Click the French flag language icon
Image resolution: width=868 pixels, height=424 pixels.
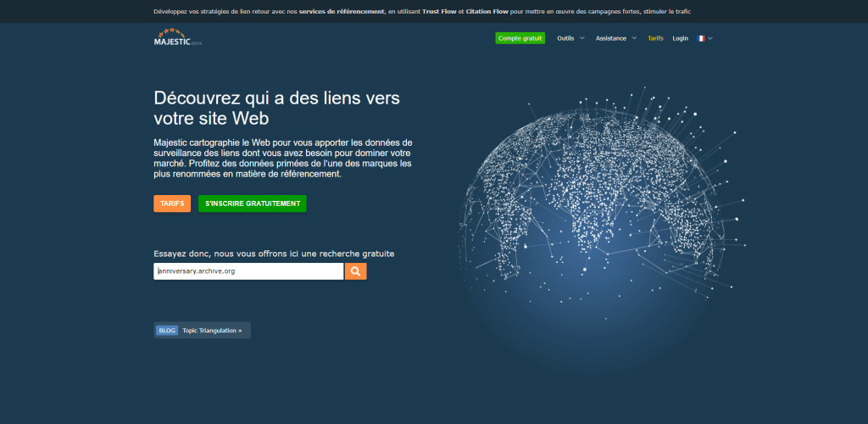click(x=701, y=38)
